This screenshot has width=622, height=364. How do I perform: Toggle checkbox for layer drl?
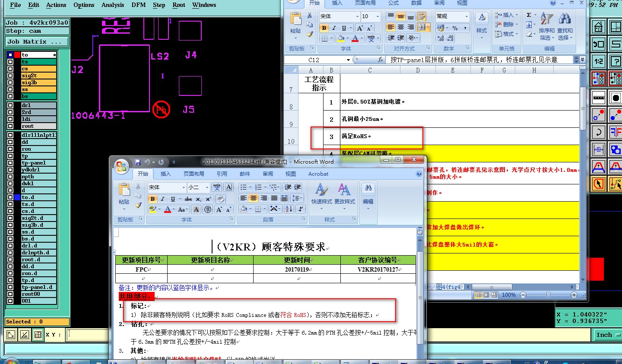(x=10, y=105)
